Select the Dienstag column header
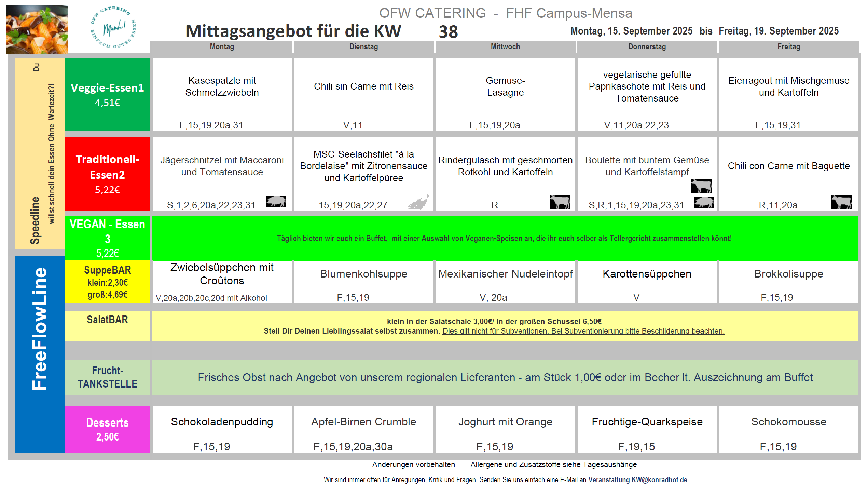Viewport: 868px width, 487px height. click(x=363, y=47)
